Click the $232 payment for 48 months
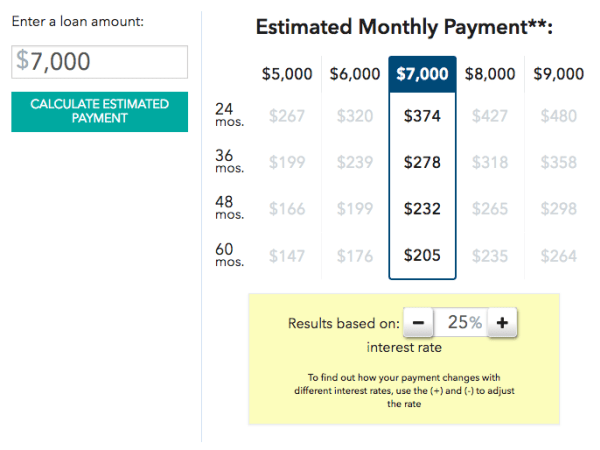The height and width of the screenshot is (450, 600). click(422, 209)
